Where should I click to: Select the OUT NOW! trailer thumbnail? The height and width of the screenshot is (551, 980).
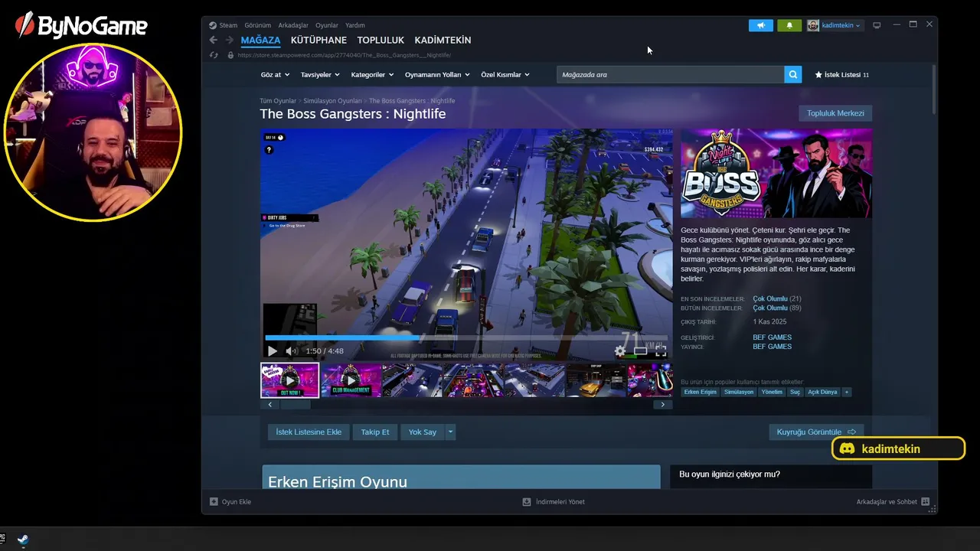click(x=289, y=380)
